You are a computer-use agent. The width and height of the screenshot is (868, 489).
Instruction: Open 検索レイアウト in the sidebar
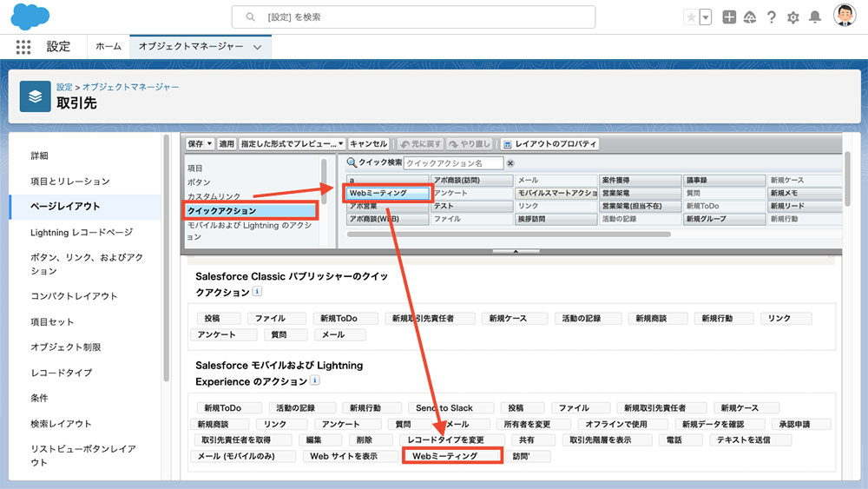point(61,424)
